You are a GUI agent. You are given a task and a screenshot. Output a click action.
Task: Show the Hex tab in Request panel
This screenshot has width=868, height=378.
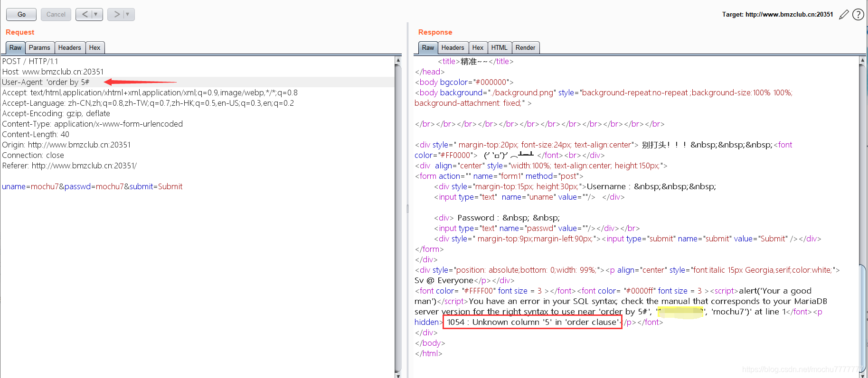[x=95, y=48]
